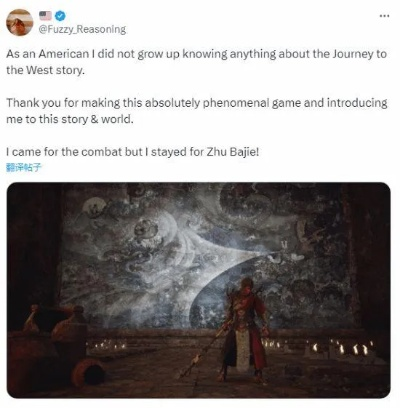Open the attached game screenshot image
Screen dimensions: 400x408
pos(199,290)
